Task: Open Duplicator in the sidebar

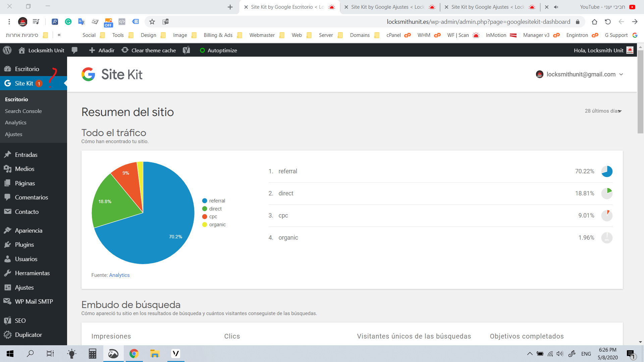Action: [x=34, y=335]
